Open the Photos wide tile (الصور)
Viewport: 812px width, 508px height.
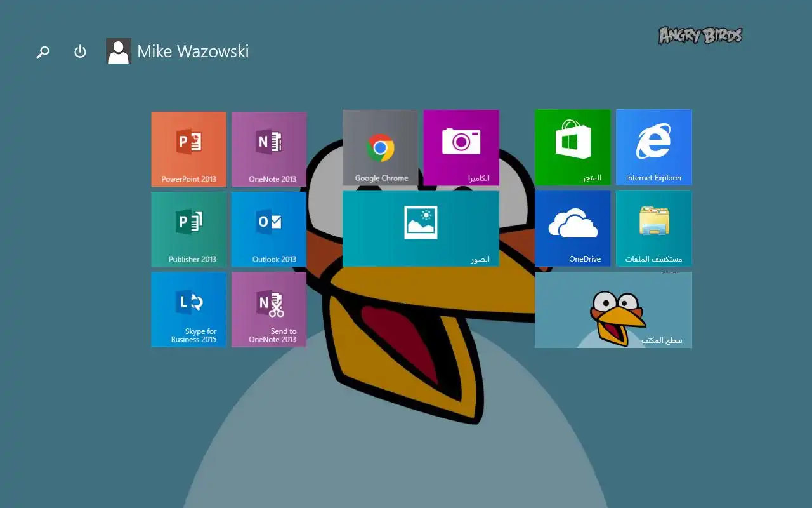[x=421, y=229]
